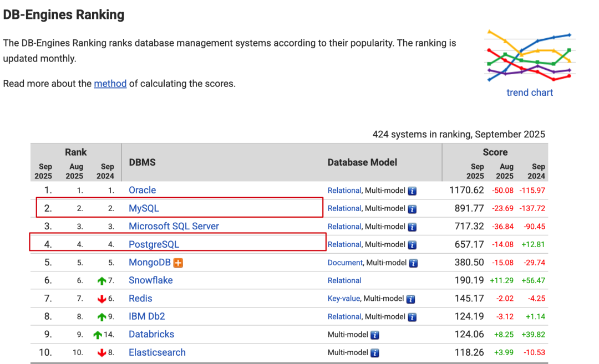Screen dimensions: 599x364
Task: Click the green up arrow in IBM Db2's row
Action: click(x=101, y=317)
